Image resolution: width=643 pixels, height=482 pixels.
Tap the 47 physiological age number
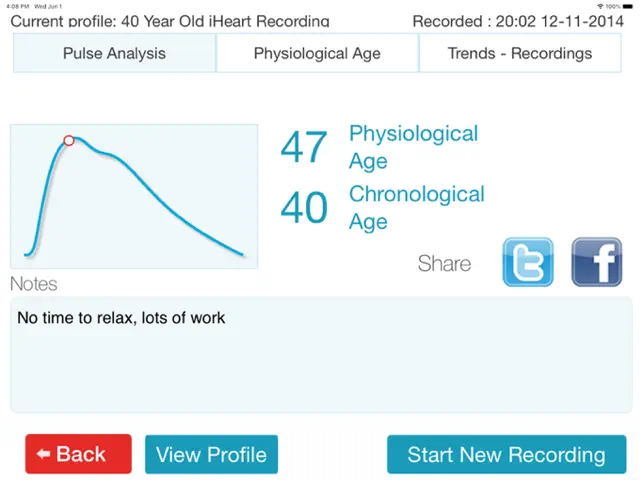pos(304,147)
